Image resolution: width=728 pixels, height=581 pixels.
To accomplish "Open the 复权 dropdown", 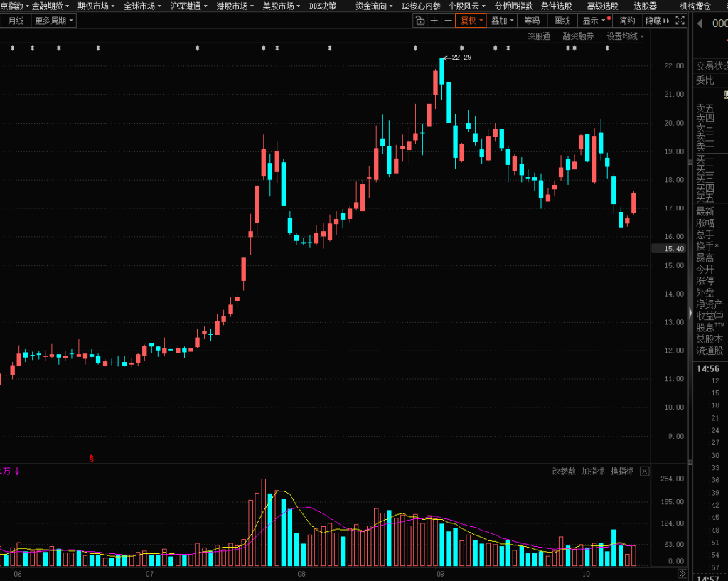I will click(471, 21).
